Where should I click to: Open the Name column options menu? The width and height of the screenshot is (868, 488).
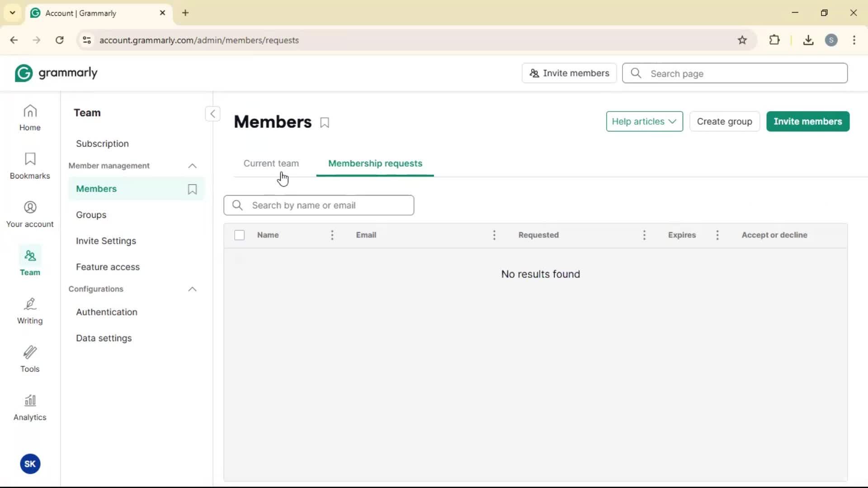[x=332, y=235]
